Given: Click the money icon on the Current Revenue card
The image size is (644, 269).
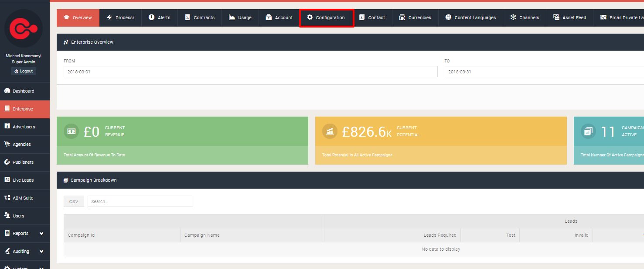Looking at the screenshot, I should point(72,131).
